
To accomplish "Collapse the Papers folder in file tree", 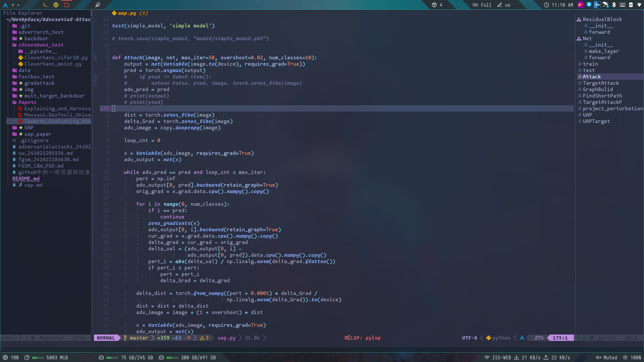I will [27, 102].
